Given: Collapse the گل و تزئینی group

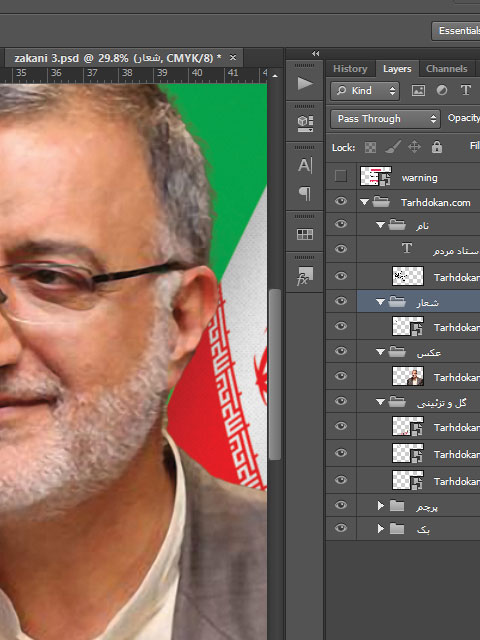Looking at the screenshot, I should click(x=380, y=402).
